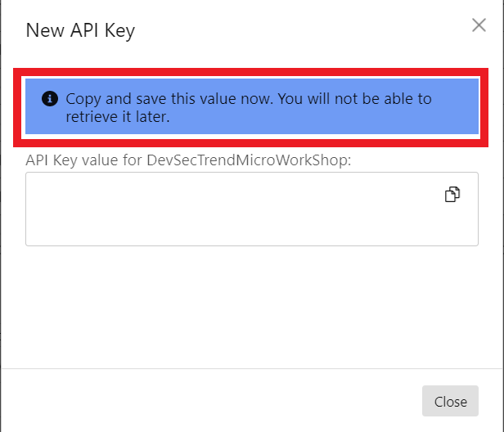The width and height of the screenshot is (504, 432).
Task: Click the Close button at the bottom
Action: tap(450, 401)
